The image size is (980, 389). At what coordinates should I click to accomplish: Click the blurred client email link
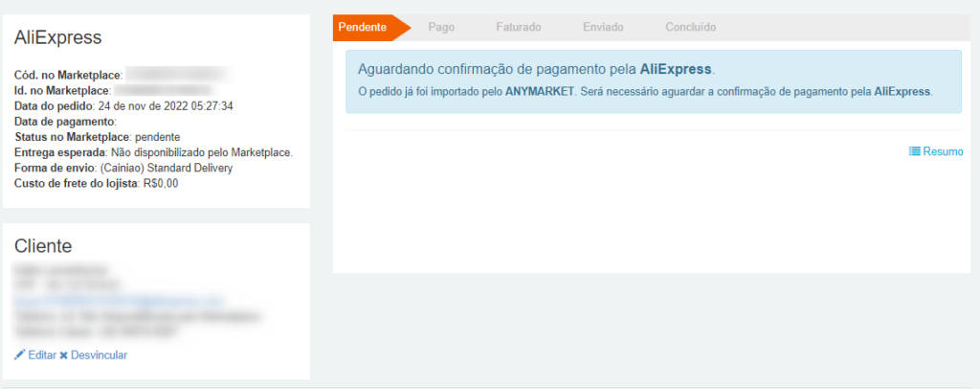119,302
